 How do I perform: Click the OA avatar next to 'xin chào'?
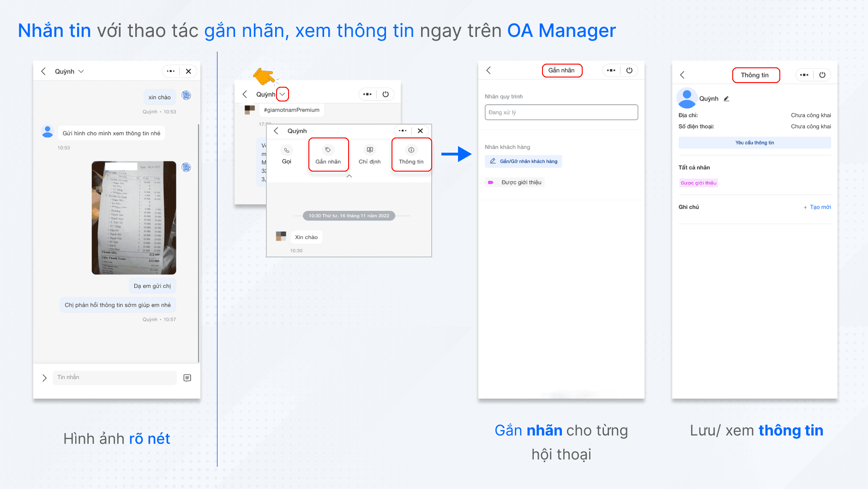pos(187,95)
